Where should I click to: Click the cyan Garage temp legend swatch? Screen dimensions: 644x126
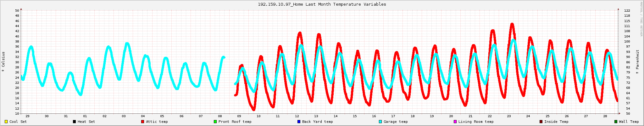click(x=380, y=122)
